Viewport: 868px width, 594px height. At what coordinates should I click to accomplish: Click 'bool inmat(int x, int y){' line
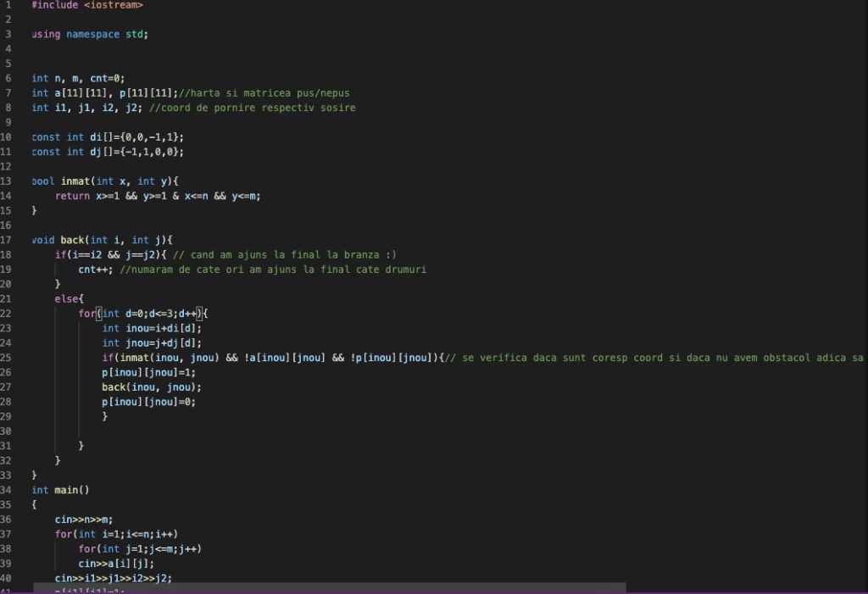click(x=104, y=181)
